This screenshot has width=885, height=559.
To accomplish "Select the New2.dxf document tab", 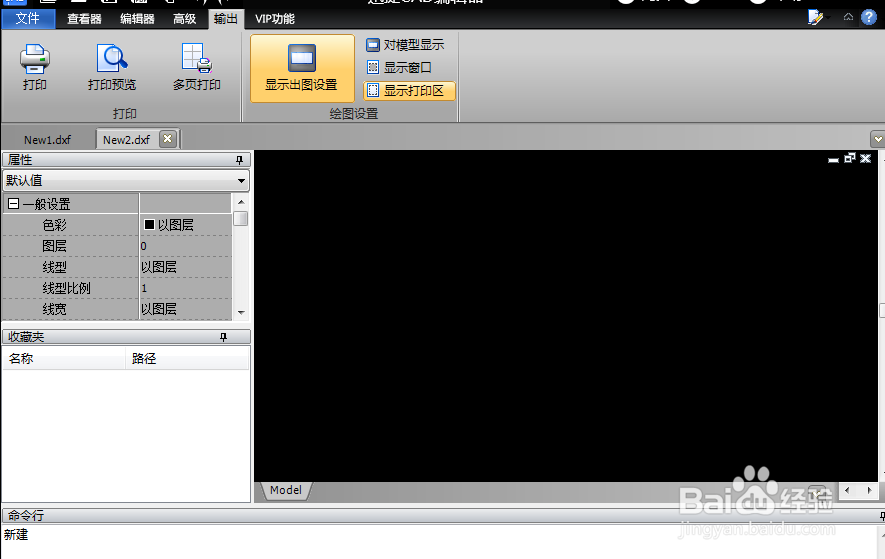I will tap(126, 139).
